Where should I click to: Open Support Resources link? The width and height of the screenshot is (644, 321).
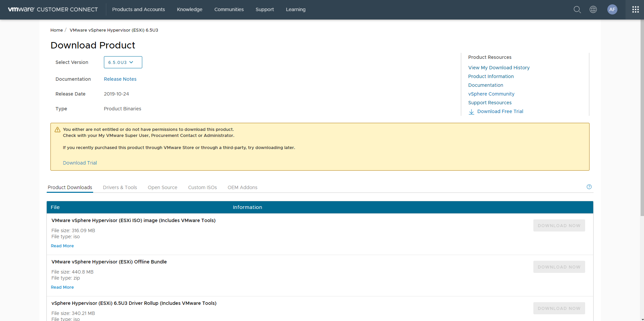490,103
